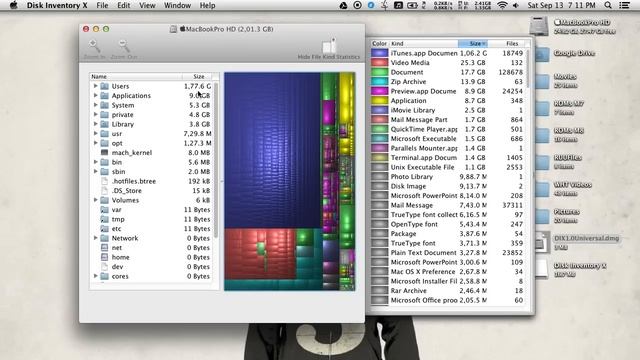Open Spotlight search magnifier in menu bar

pyautogui.click(x=608, y=5)
